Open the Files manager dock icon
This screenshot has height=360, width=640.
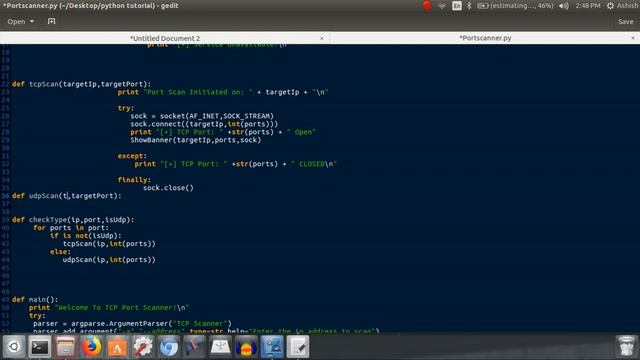tap(65, 347)
